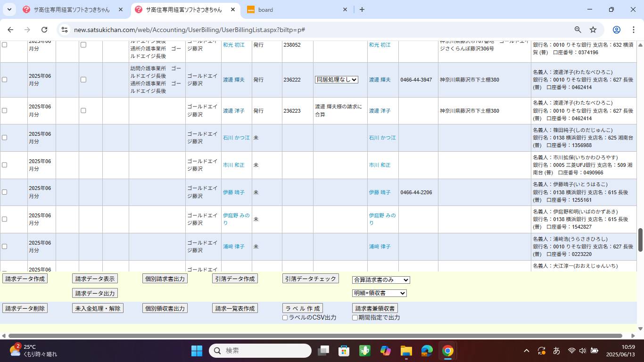Open a new browser tab
The image size is (644, 362).
(x=362, y=9)
